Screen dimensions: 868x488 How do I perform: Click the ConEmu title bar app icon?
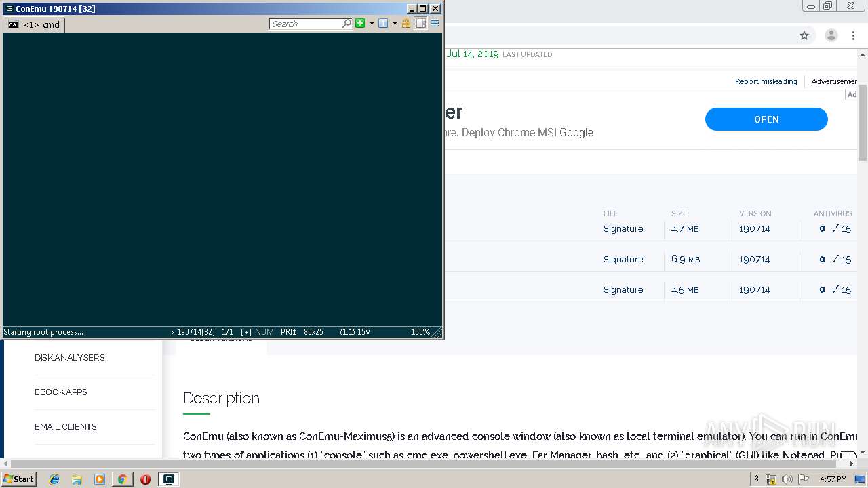[x=9, y=9]
